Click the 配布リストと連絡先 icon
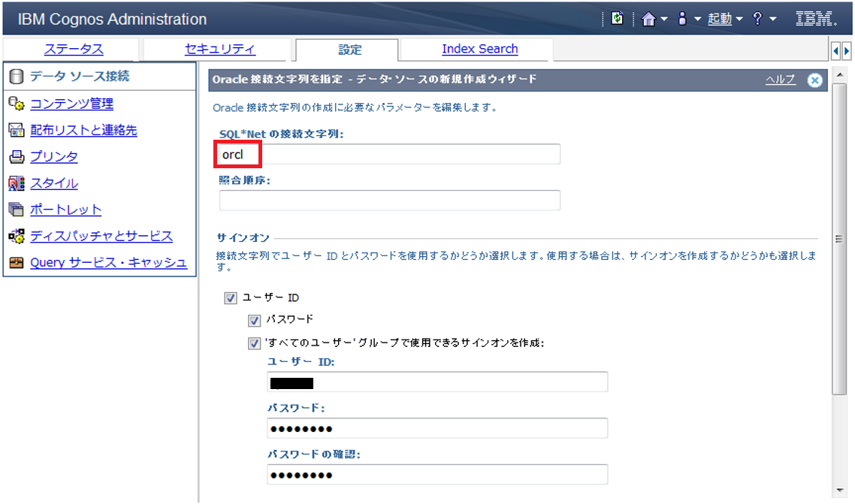This screenshot has width=855, height=504. 17,130
